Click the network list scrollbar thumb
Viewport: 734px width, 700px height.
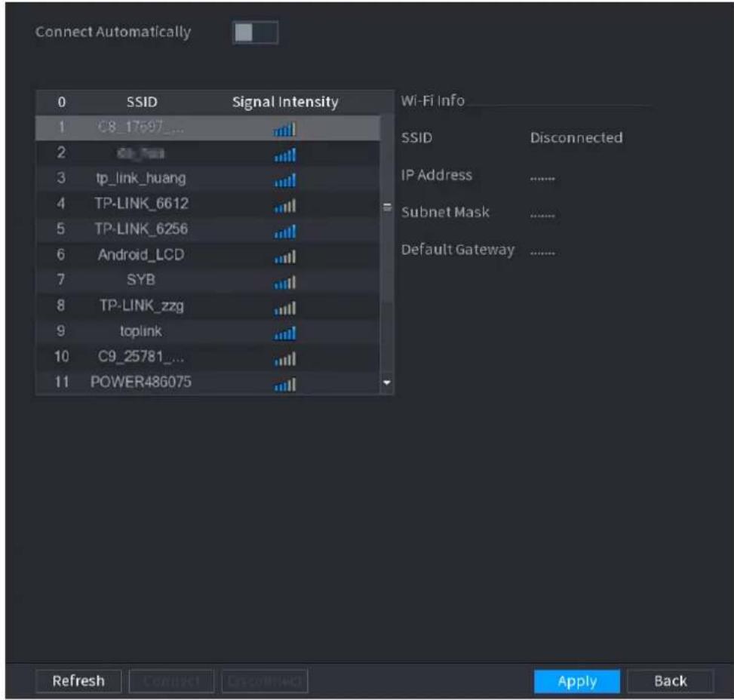click(x=387, y=207)
